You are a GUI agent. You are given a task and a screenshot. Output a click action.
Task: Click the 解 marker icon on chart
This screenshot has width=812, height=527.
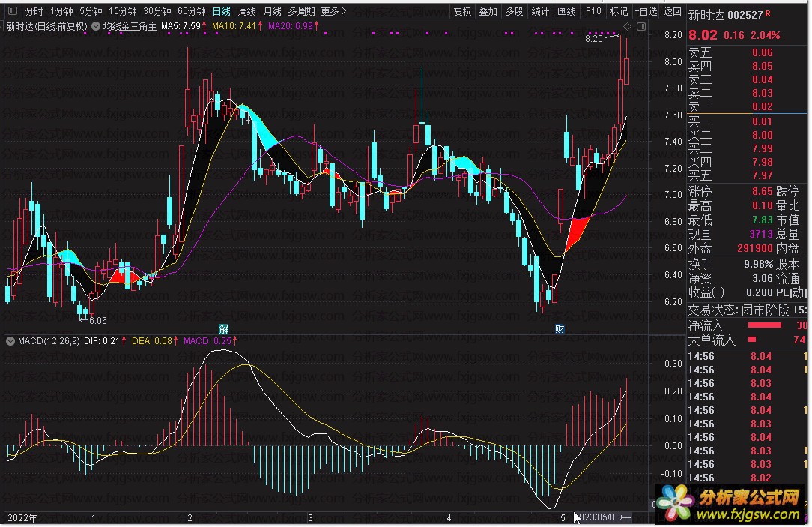[224, 329]
